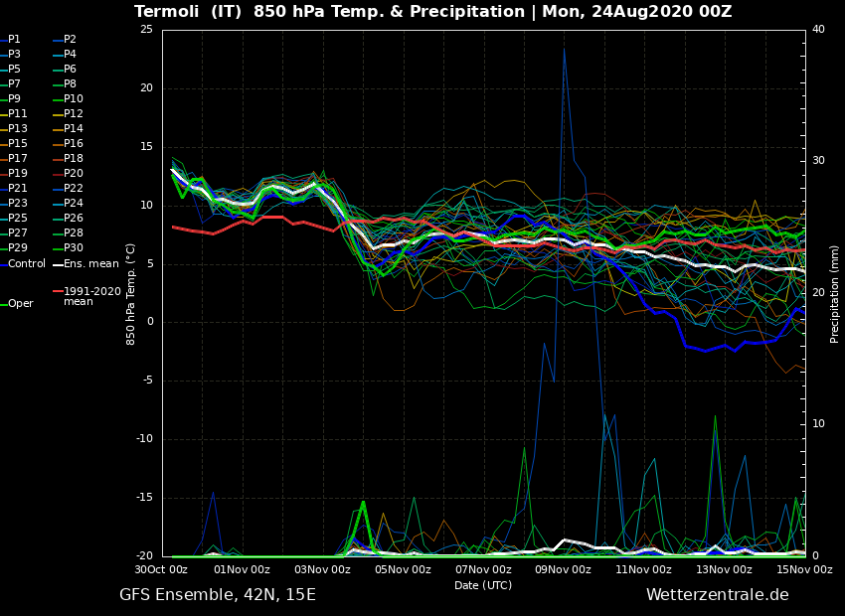Click the chart title with Termoli
The height and width of the screenshot is (616, 845).
click(432, 12)
